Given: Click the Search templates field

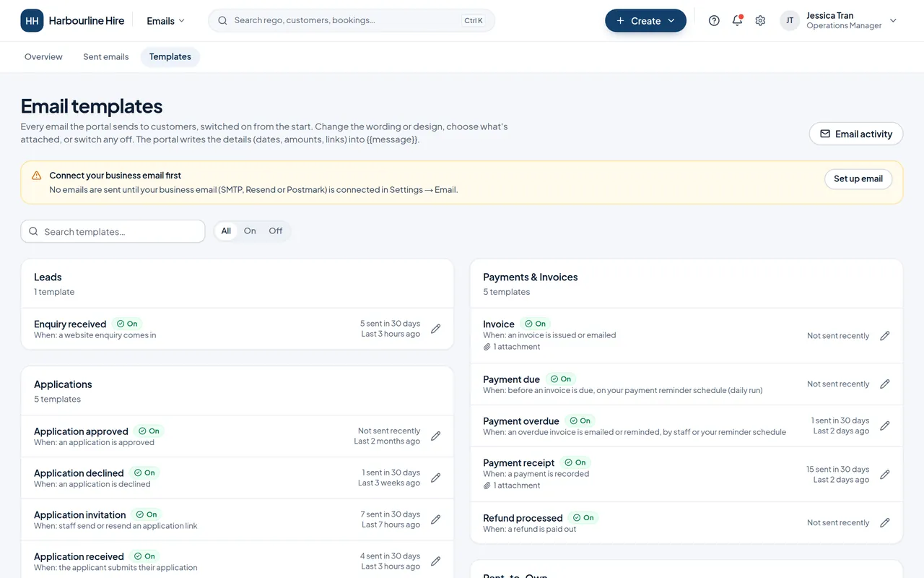Looking at the screenshot, I should pos(113,231).
